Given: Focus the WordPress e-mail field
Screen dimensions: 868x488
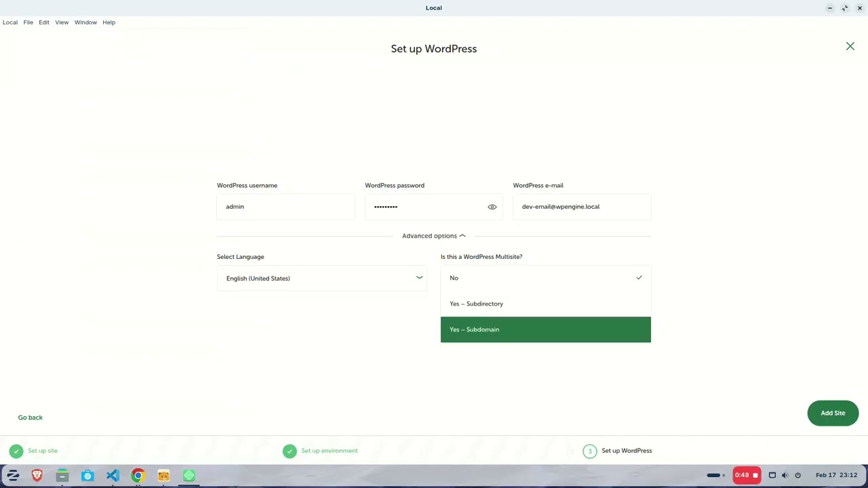Looking at the screenshot, I should point(582,207).
